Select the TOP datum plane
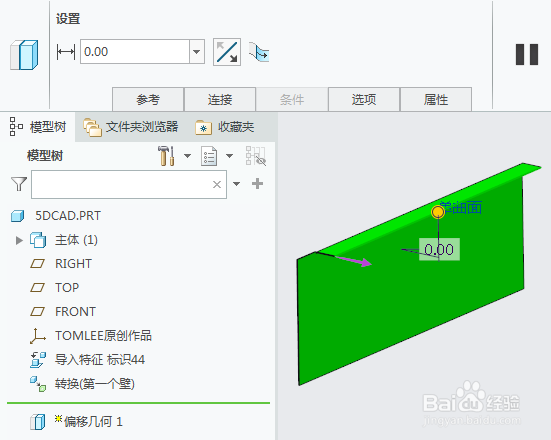Screen dimensions: 551x440 tap(67, 287)
